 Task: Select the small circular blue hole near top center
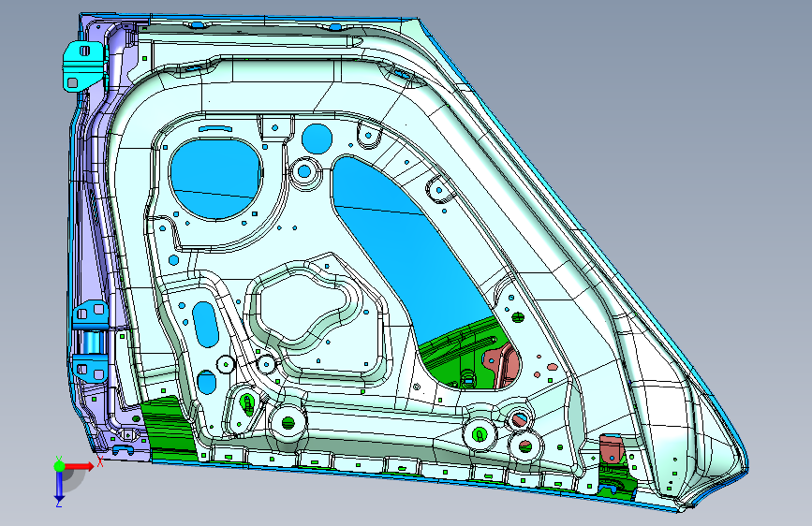tap(317, 139)
